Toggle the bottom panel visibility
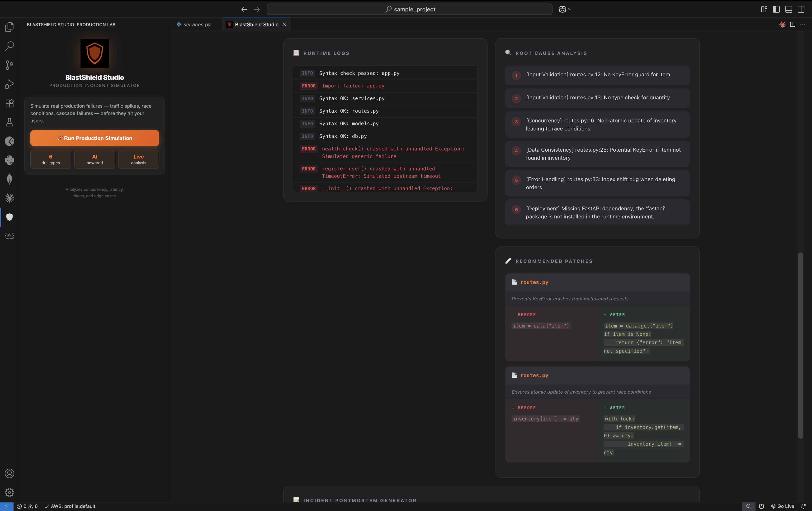The image size is (812, 511). 789,10
